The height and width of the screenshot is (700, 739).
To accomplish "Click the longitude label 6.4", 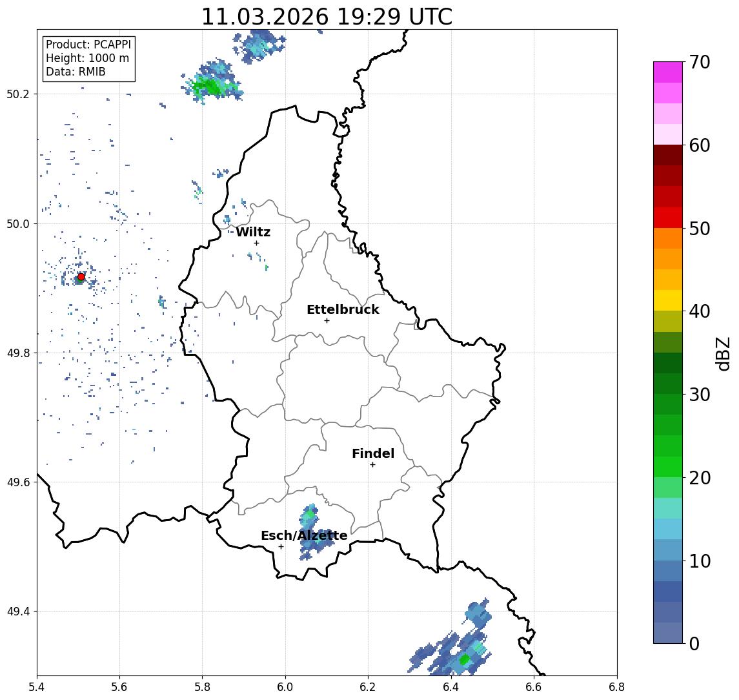I will coord(451,687).
